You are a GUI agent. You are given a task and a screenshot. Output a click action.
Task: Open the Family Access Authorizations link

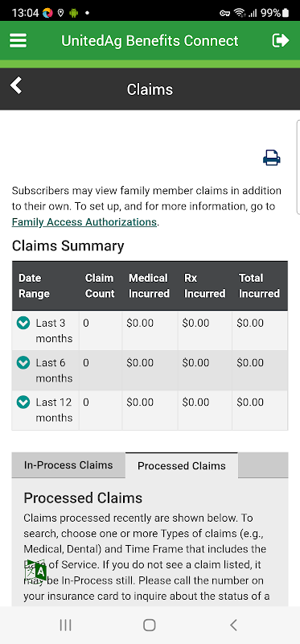[84, 222]
